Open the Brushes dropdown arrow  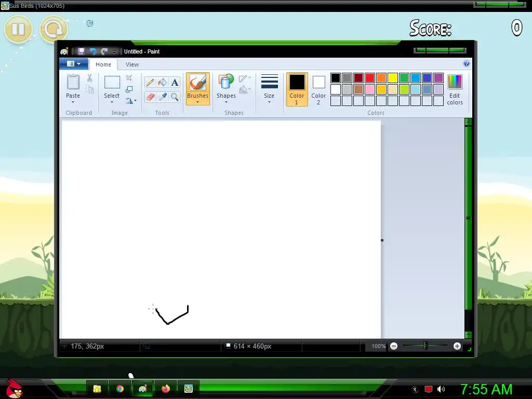click(x=198, y=102)
